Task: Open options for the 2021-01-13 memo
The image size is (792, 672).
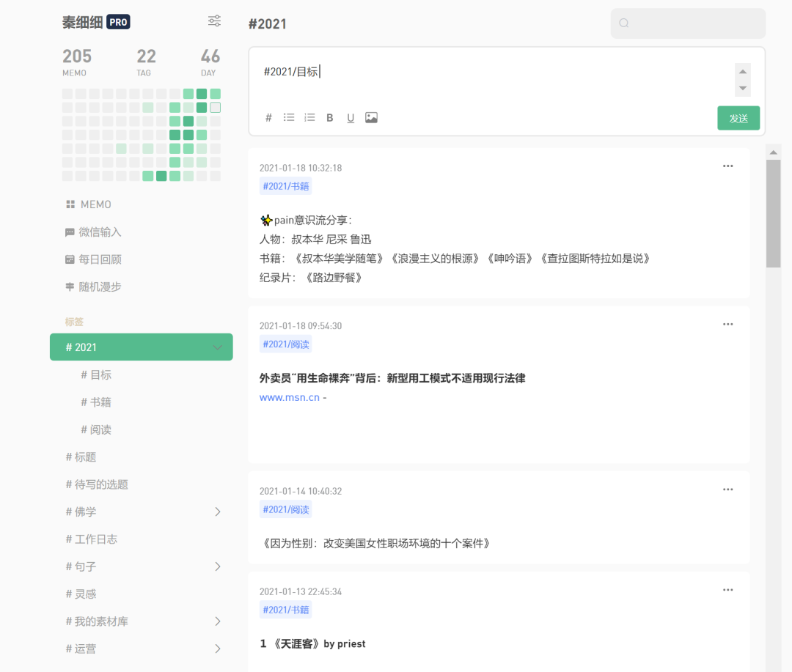Action: pyautogui.click(x=728, y=590)
